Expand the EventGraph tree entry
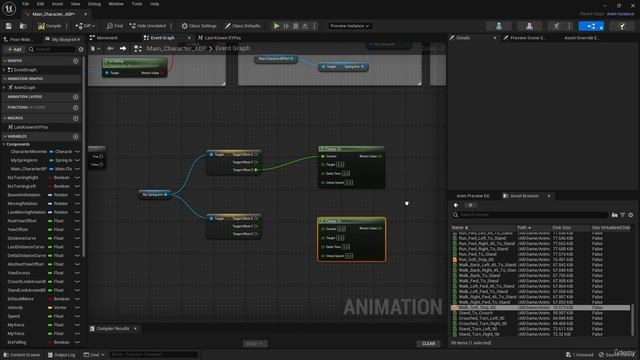Viewport: 640px width, 360px height. tap(4, 70)
